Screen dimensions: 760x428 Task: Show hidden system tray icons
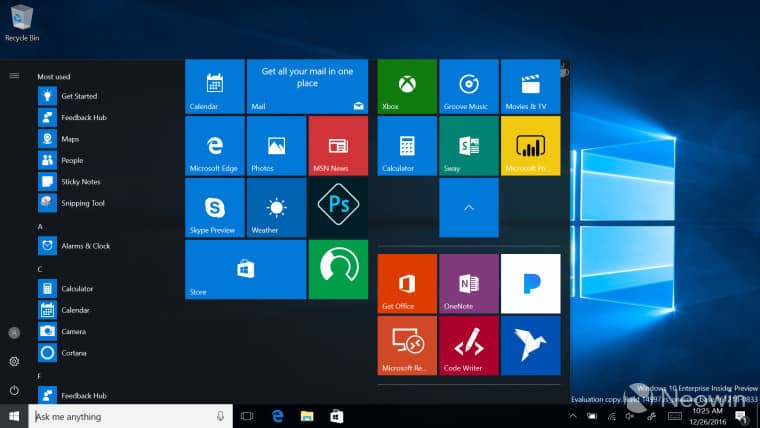(573, 416)
